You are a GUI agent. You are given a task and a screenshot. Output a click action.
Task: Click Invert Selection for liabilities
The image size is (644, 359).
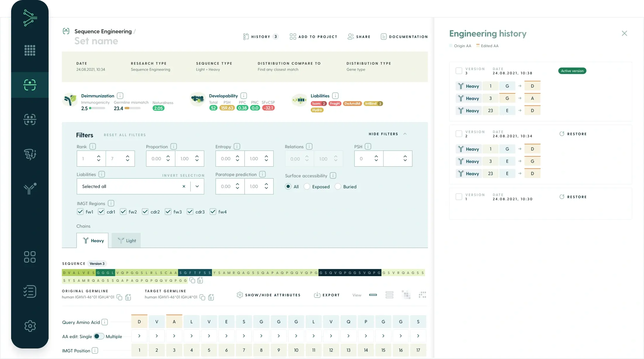pos(183,175)
